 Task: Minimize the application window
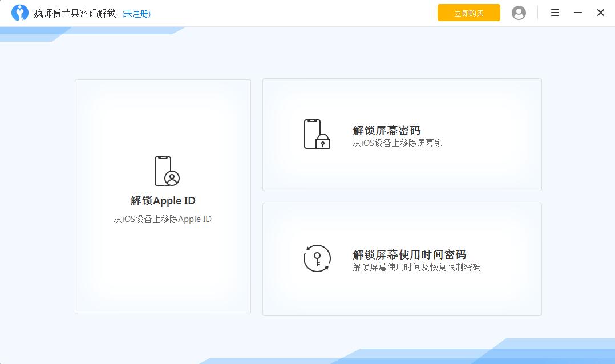click(578, 13)
